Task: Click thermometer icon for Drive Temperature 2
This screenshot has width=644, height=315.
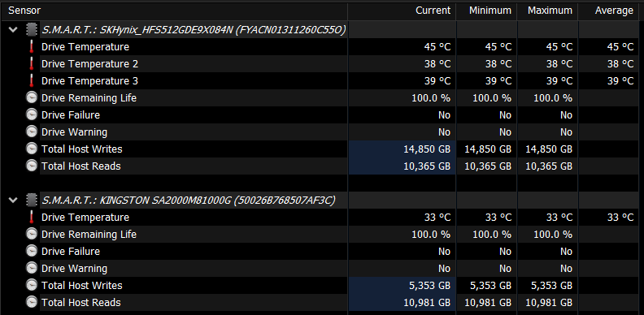Action: tap(31, 64)
